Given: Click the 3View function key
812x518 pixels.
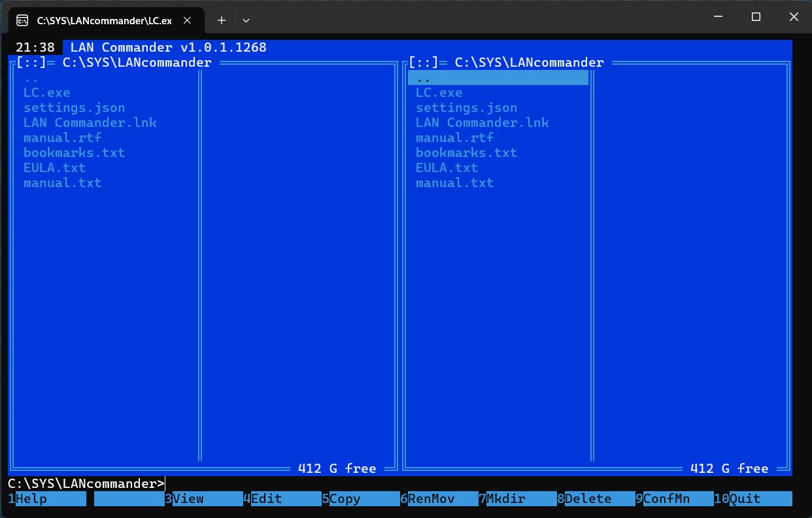Looking at the screenshot, I should (x=204, y=498).
